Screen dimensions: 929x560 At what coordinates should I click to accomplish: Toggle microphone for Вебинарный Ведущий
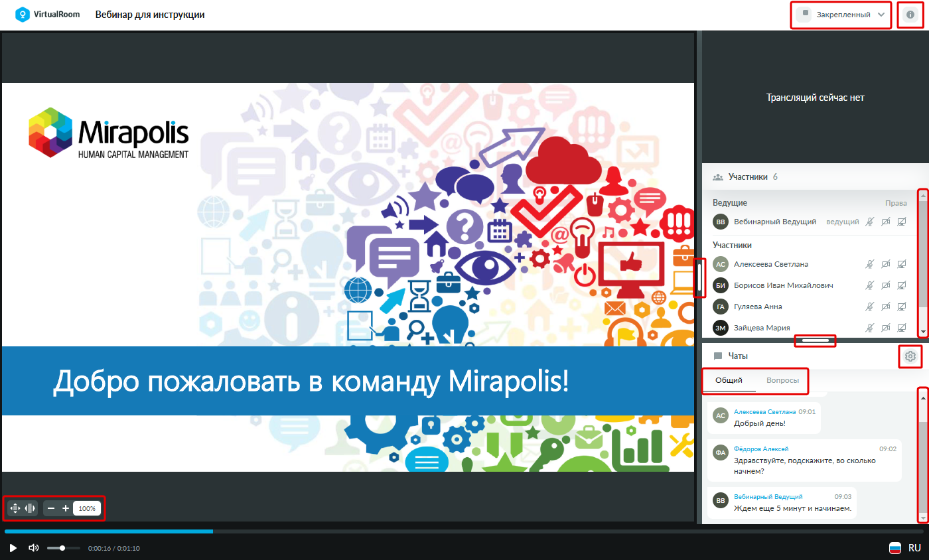click(869, 222)
